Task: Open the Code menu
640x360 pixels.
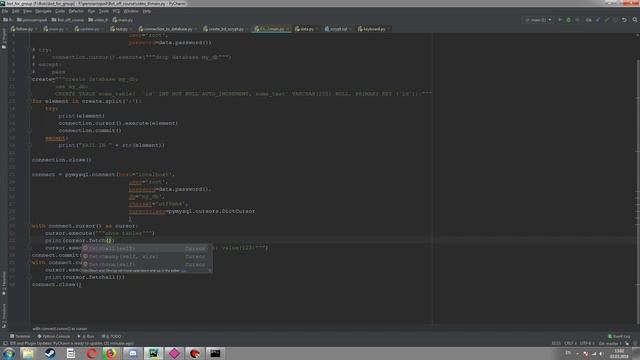Action: (60, 11)
